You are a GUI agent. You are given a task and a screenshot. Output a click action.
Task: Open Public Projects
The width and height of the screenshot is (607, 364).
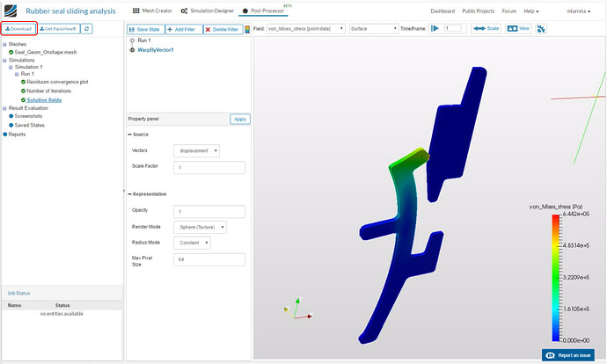click(x=478, y=11)
